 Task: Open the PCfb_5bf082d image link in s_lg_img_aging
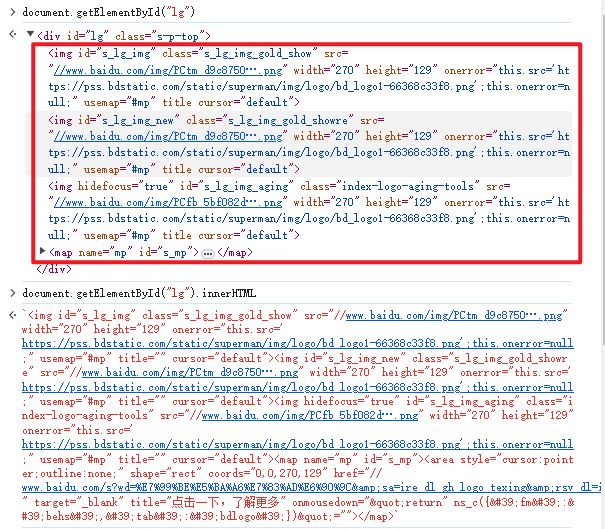[x=140, y=202]
